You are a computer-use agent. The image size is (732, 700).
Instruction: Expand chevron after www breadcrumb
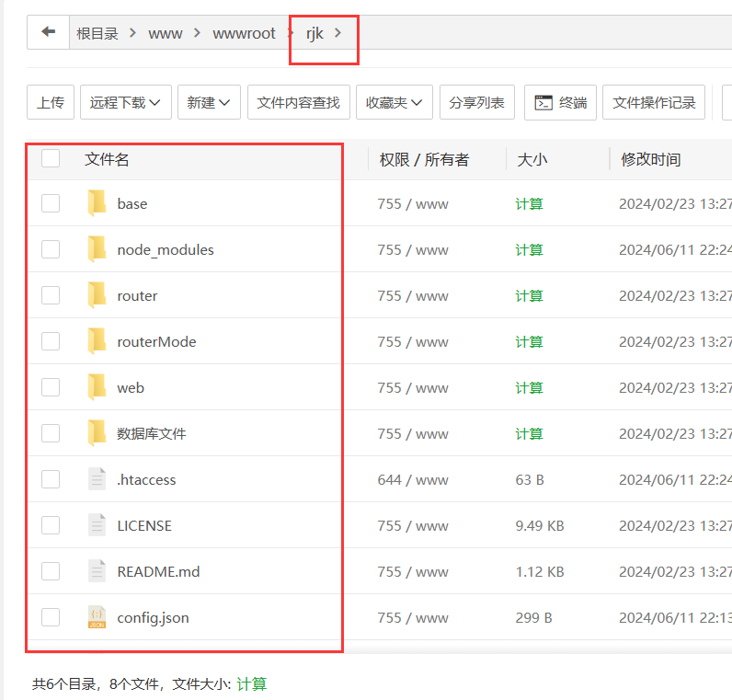click(197, 33)
